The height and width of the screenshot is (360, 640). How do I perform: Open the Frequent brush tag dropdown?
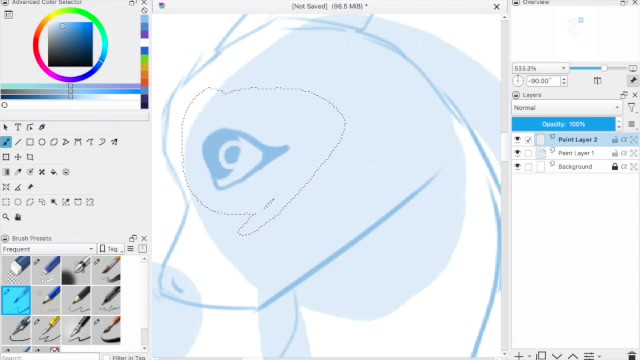click(x=48, y=249)
